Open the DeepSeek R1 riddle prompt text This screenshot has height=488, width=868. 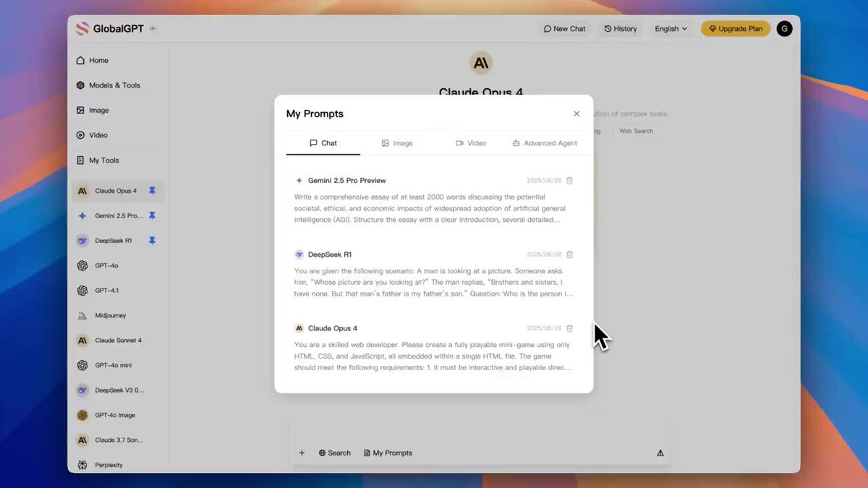click(x=433, y=282)
